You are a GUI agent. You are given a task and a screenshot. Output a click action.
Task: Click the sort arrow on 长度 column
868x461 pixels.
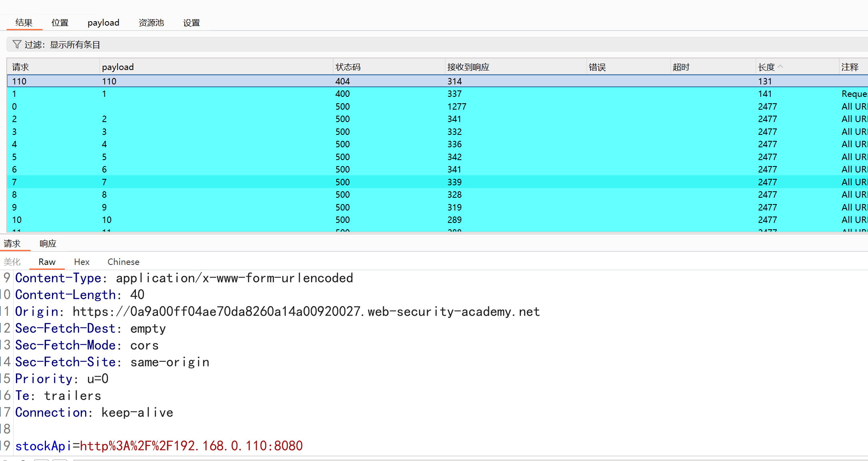(780, 67)
